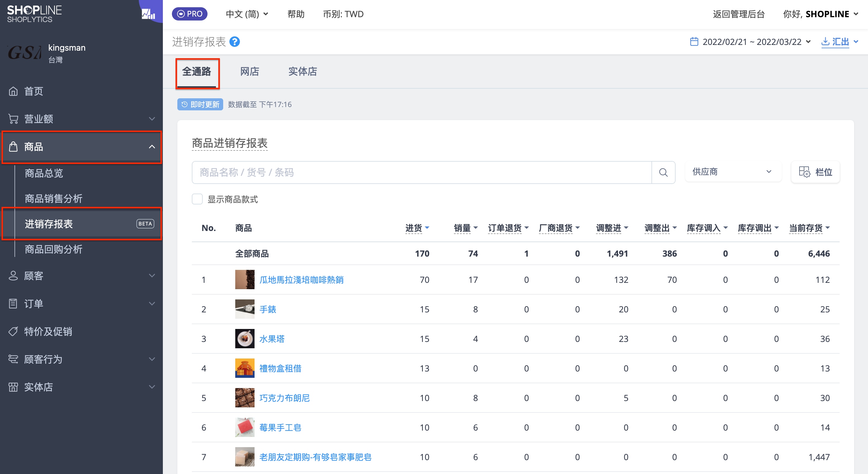Image resolution: width=868 pixels, height=474 pixels.
Task: Click the PRO badge button
Action: (x=190, y=14)
